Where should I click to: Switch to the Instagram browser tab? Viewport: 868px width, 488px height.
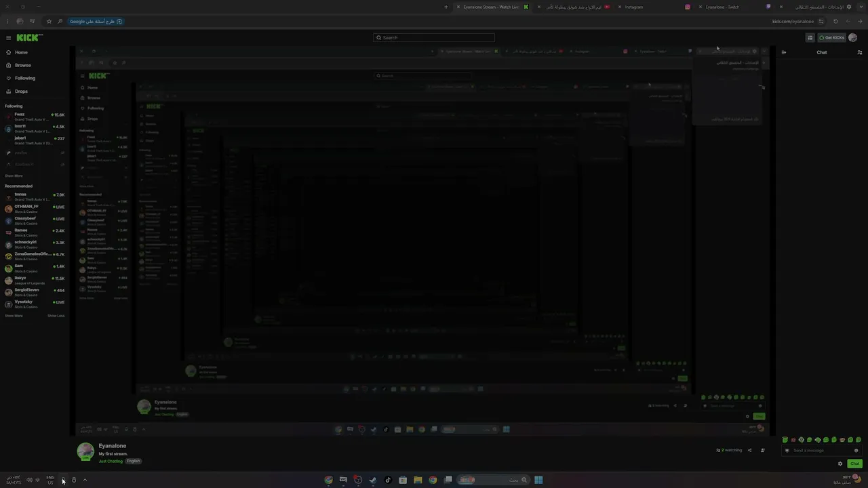654,7
